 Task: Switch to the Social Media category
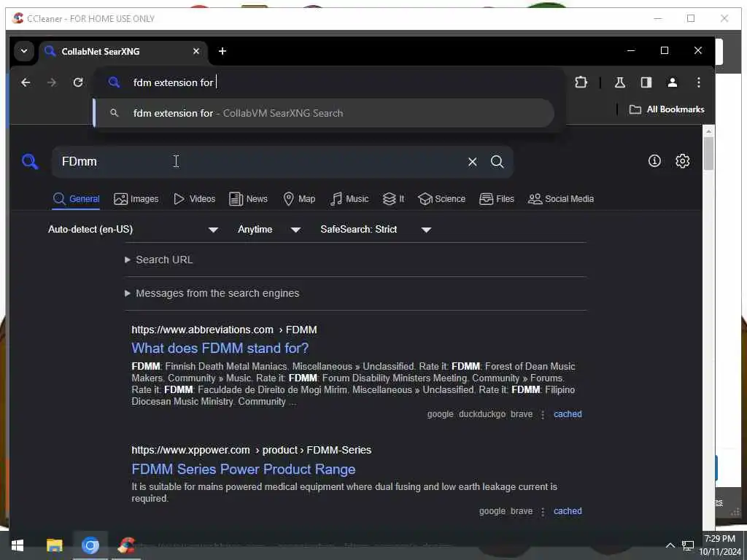coord(561,199)
